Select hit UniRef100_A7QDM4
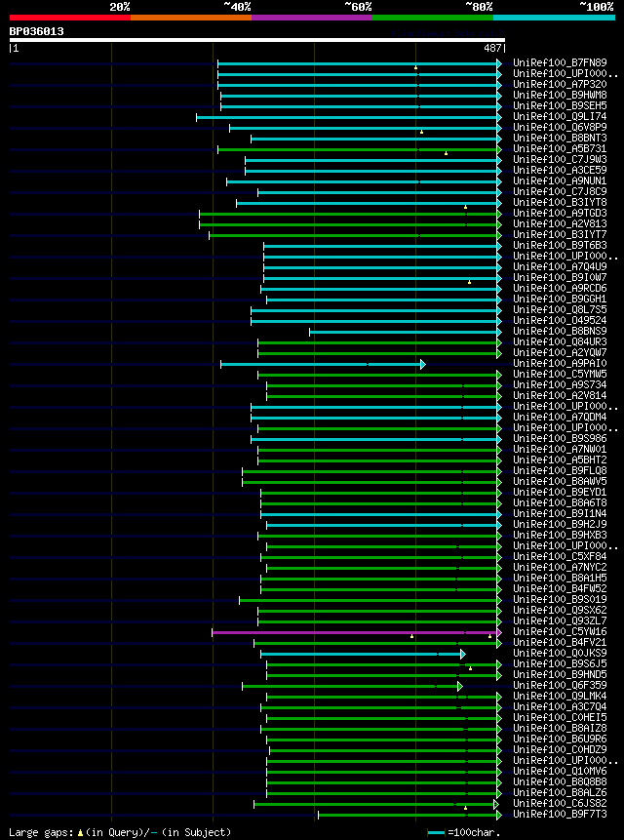Viewport: 624px width, 840px height. click(x=560, y=417)
